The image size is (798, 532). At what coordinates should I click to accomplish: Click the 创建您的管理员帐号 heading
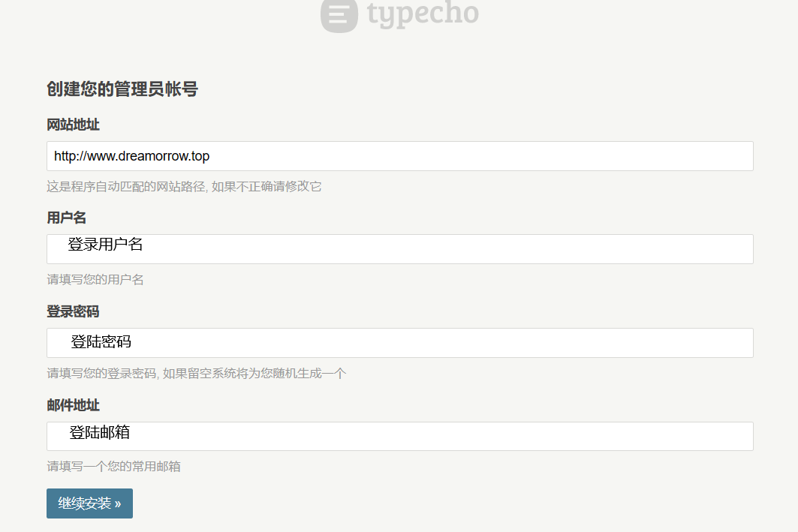(x=122, y=89)
